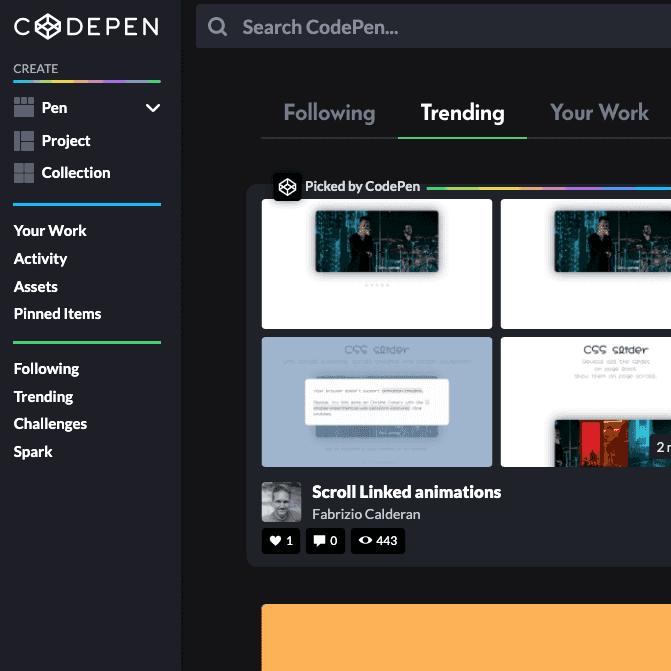This screenshot has width=671, height=671.
Task: Click the CodePen badge beside Picked by CodePen
Action: (x=288, y=187)
